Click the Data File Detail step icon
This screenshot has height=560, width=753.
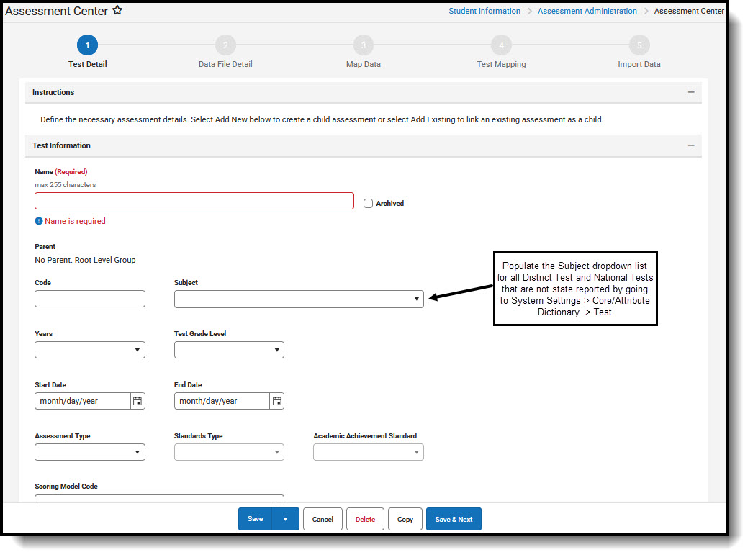(225, 45)
